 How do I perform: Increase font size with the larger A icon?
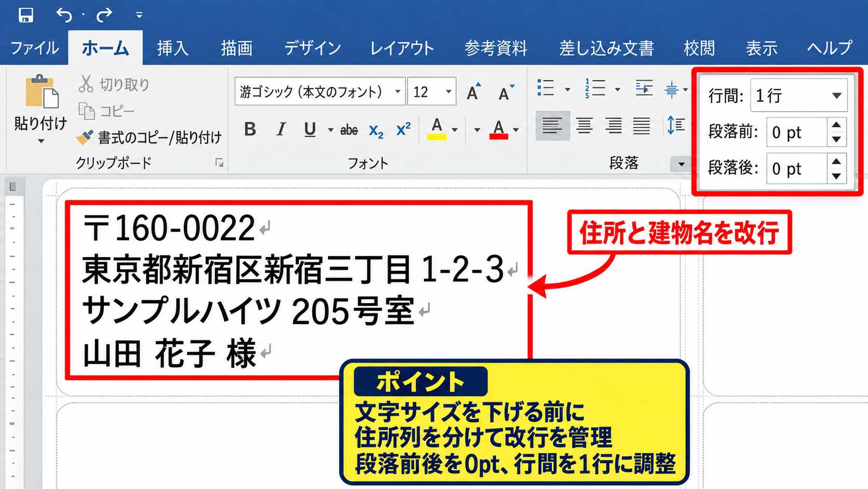pos(474,91)
